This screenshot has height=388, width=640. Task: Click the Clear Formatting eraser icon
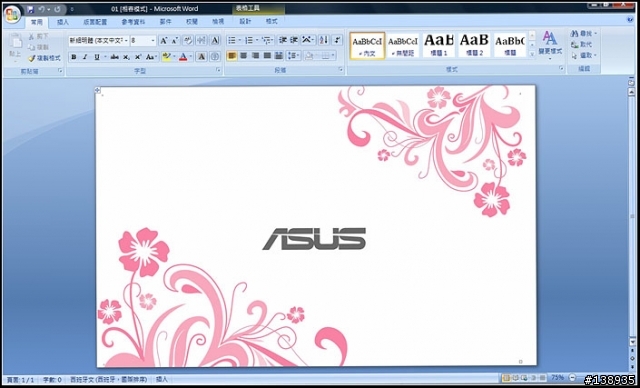[188, 40]
